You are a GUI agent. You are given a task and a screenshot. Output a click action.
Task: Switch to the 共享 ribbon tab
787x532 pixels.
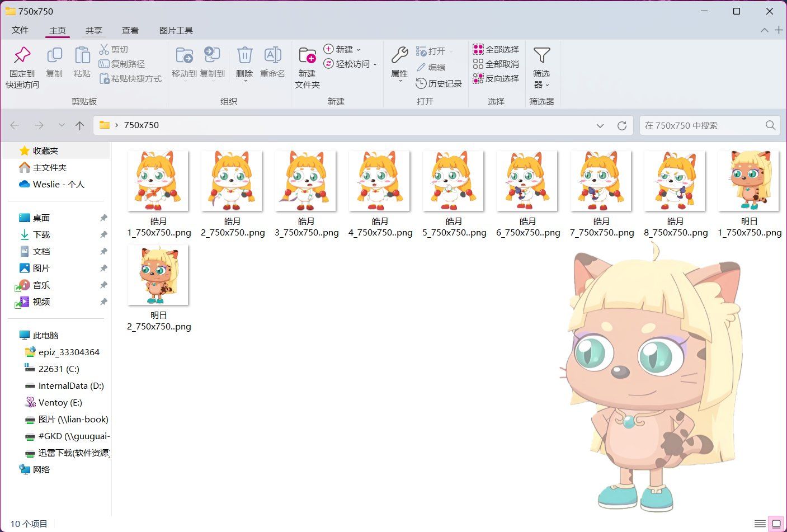click(94, 30)
